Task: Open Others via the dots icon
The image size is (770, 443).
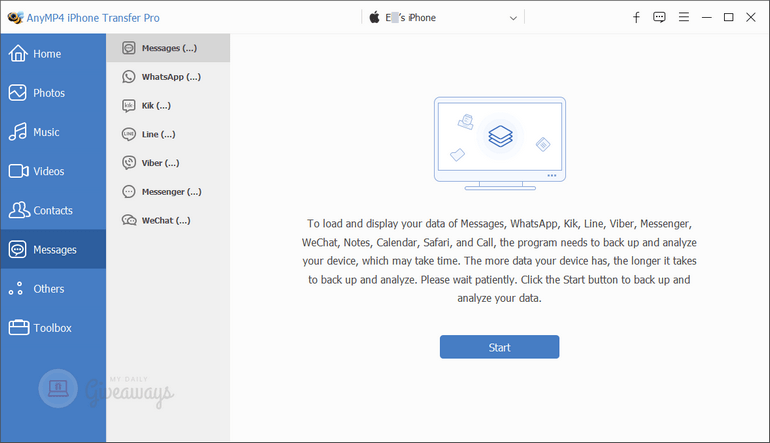Action: pos(16,288)
